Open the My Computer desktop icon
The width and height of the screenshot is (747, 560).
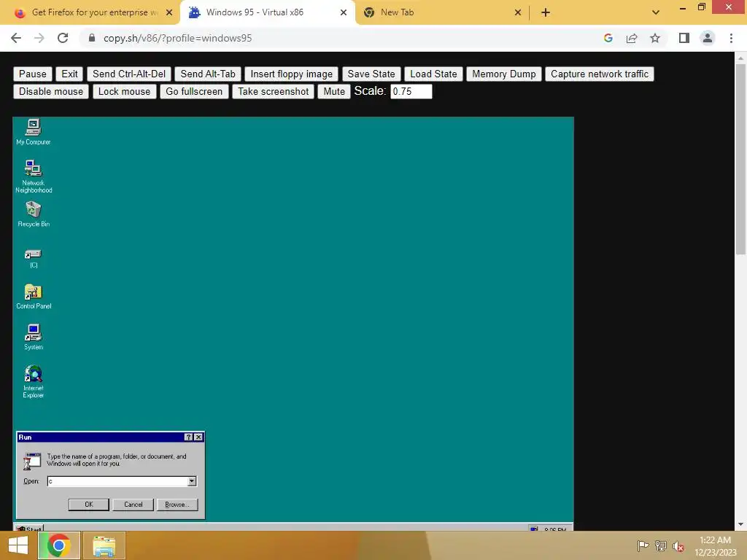pos(34,131)
